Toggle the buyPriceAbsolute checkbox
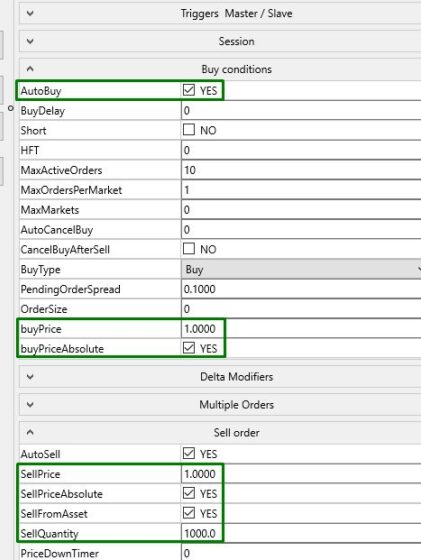The width and height of the screenshot is (421, 560). coord(189,348)
